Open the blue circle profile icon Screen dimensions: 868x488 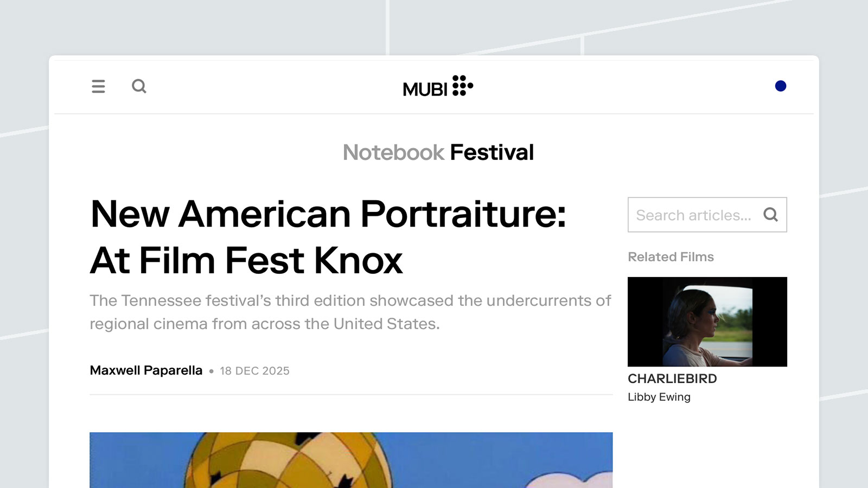pos(781,86)
